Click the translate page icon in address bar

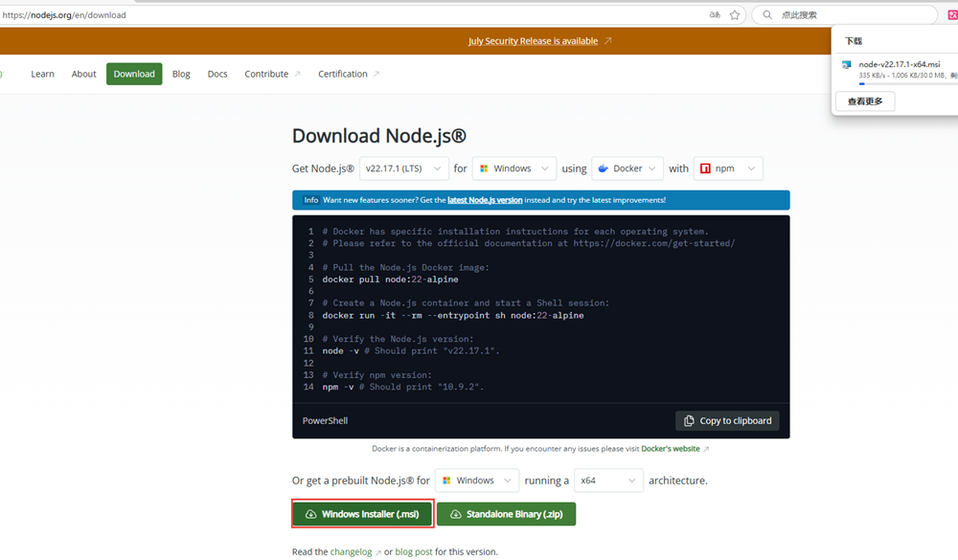tap(715, 14)
